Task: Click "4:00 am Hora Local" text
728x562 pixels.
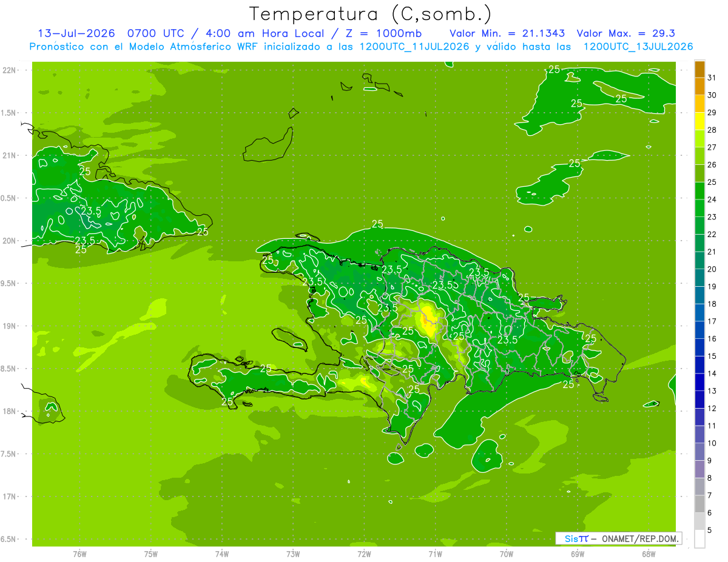Action: (x=266, y=33)
